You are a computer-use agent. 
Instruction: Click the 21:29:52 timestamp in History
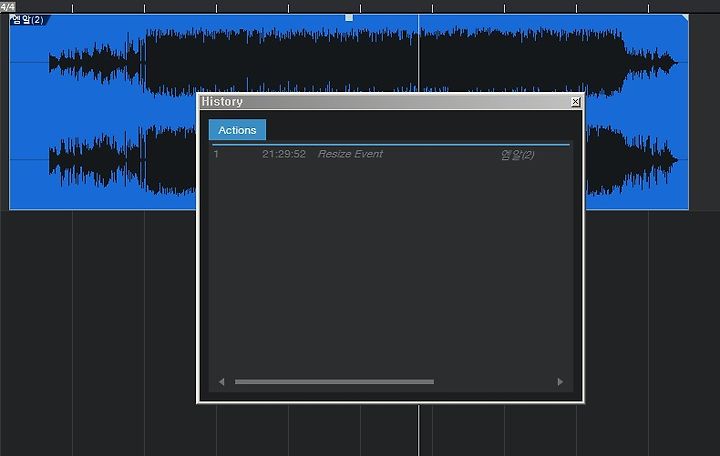tap(284, 154)
